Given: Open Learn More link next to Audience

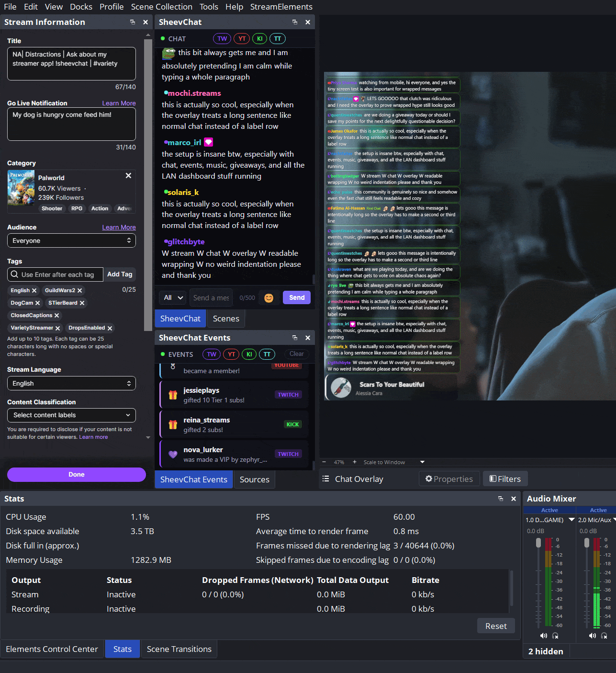Looking at the screenshot, I should coord(119,228).
